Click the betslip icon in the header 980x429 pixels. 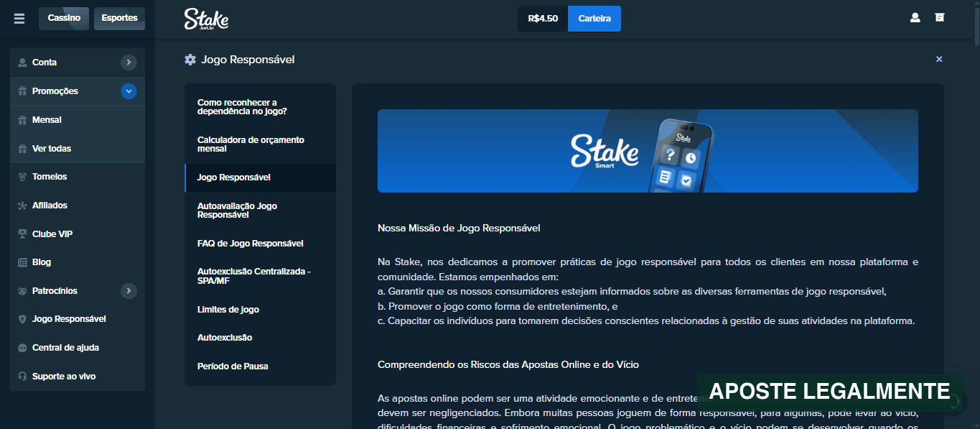point(939,18)
